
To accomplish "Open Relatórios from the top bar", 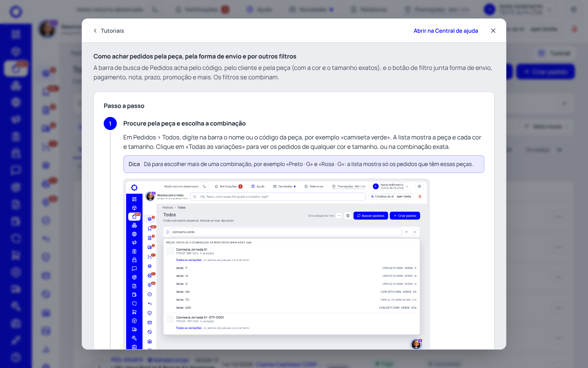I will coord(369,9).
